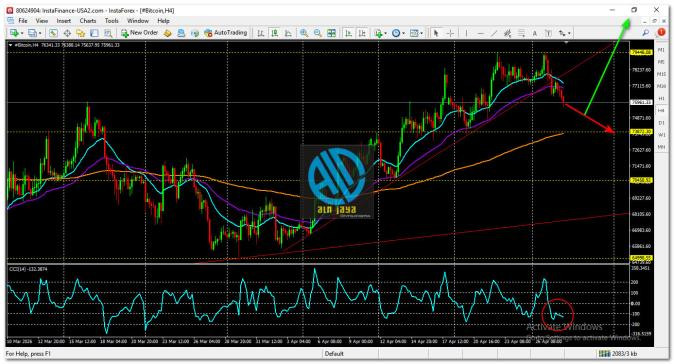Open the Window menu
The image size is (674, 364).
pyautogui.click(x=138, y=21)
